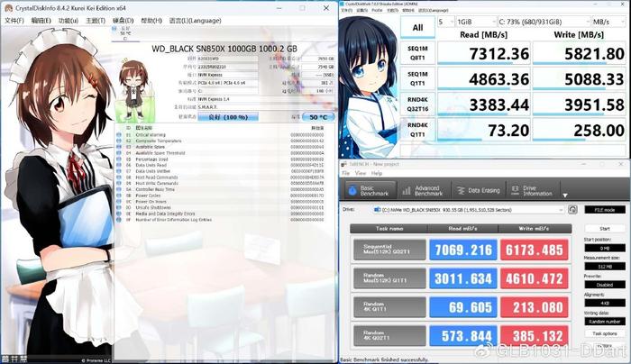Viewport: 631px width, 364px height.
Task: Expand the TxBENCH toolbar overflow arrow
Action: tap(565, 196)
